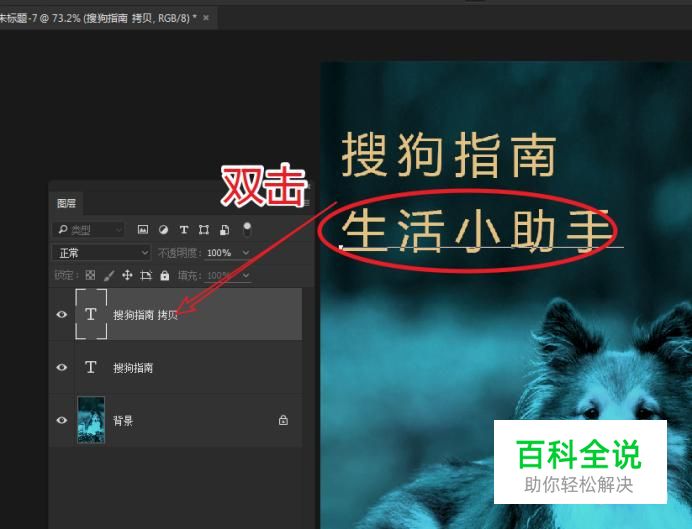692x529 pixels.
Task: Close the 未标题-7 document tab
Action: pos(206,18)
